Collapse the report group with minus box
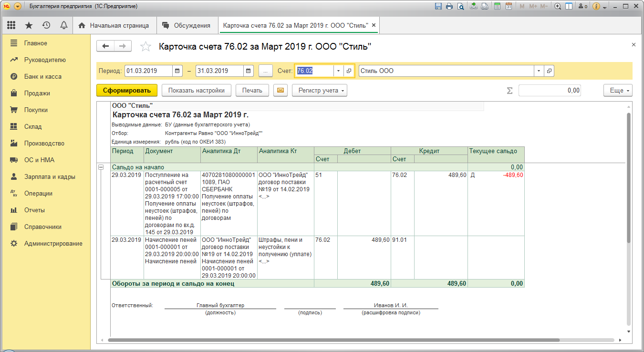This screenshot has height=352, width=644. pos(101,167)
